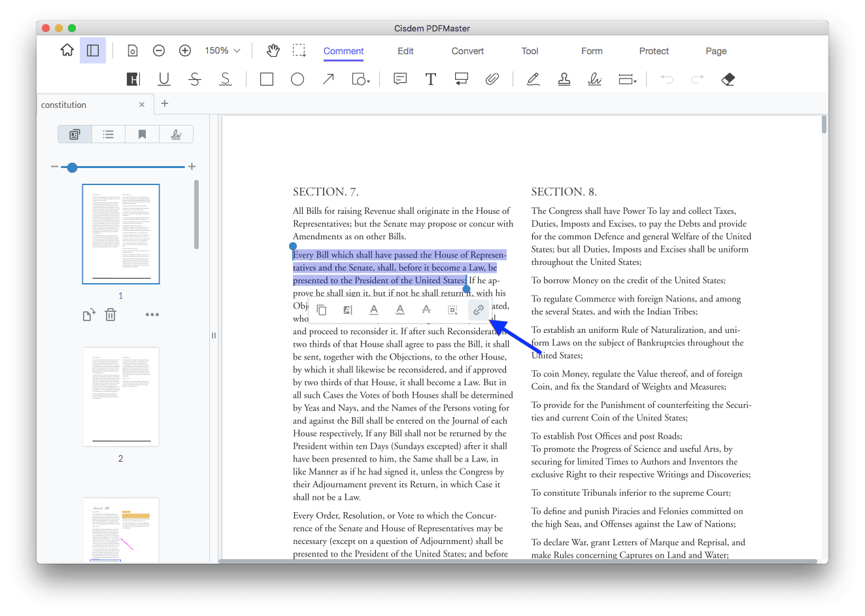Add a new tab with plus
The height and width of the screenshot is (616, 865).
[x=165, y=103]
